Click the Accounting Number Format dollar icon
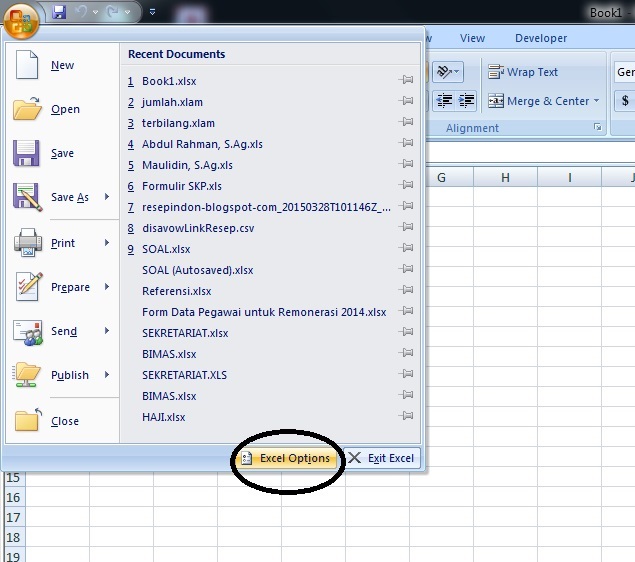 pos(625,101)
